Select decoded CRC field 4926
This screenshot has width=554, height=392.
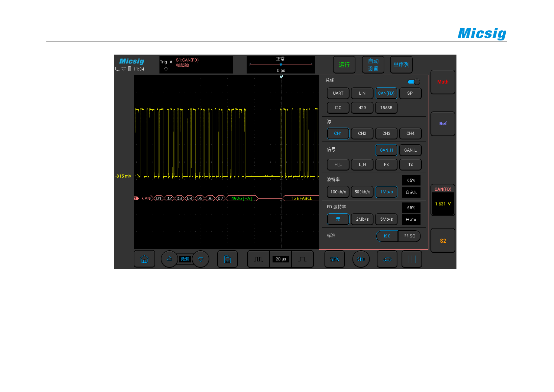tap(241, 198)
